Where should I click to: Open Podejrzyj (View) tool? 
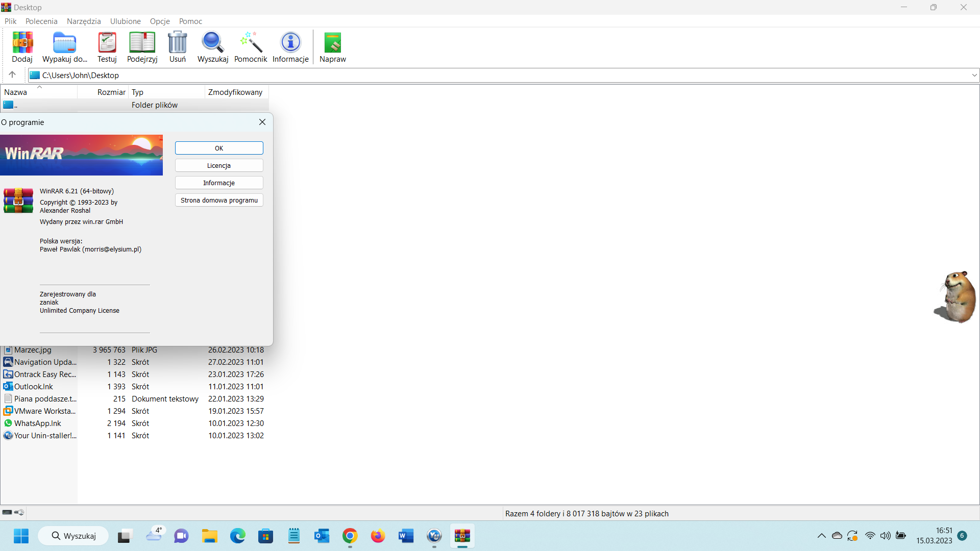(142, 47)
